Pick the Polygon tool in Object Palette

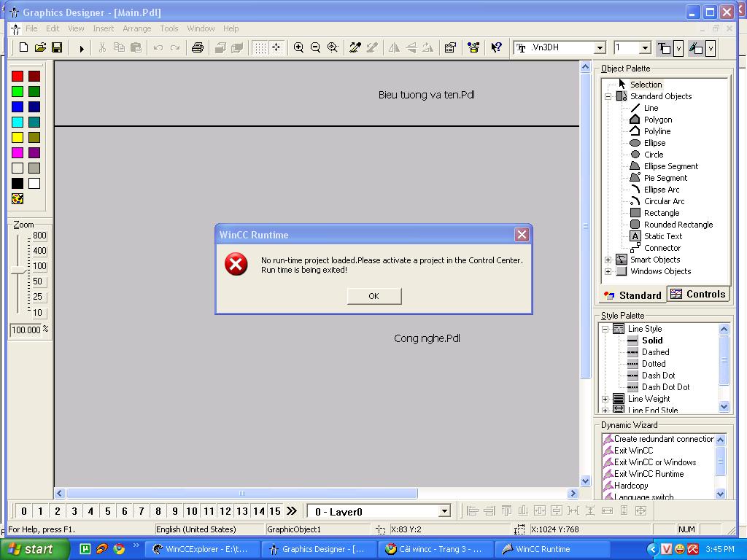click(657, 120)
